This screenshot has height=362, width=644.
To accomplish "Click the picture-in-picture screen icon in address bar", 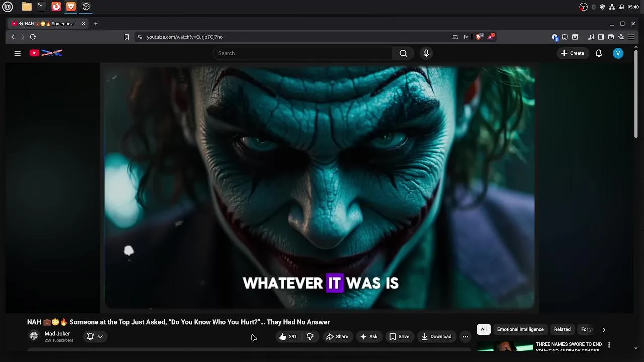I will coord(455,37).
